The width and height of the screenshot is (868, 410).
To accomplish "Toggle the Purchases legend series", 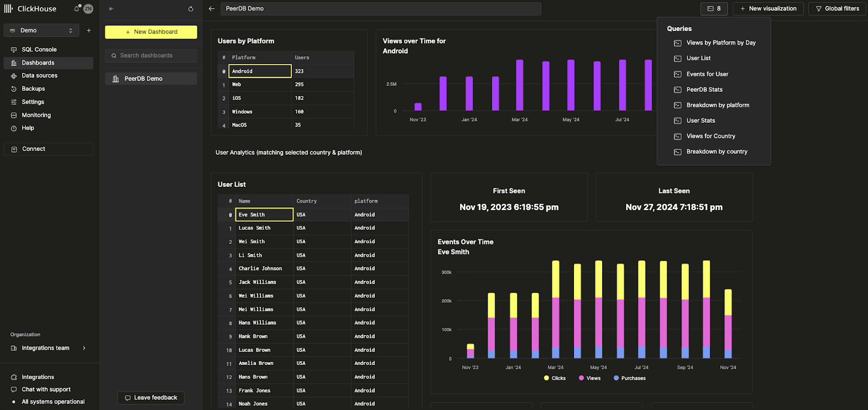I will click(x=629, y=378).
